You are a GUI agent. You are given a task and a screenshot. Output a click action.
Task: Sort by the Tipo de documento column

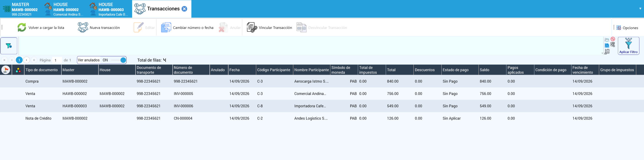pyautogui.click(x=43, y=70)
